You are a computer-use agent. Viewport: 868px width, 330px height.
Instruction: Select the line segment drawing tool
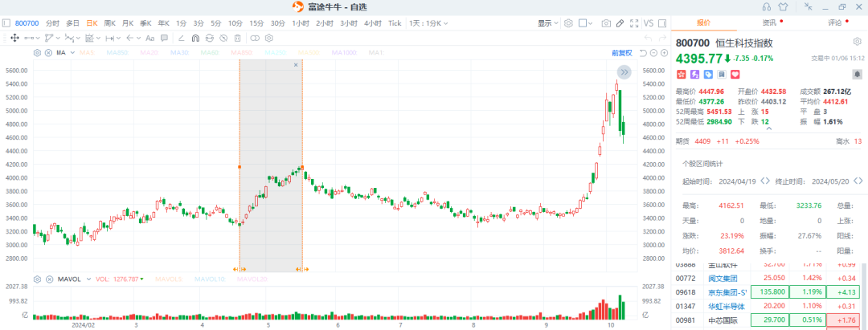[30, 39]
